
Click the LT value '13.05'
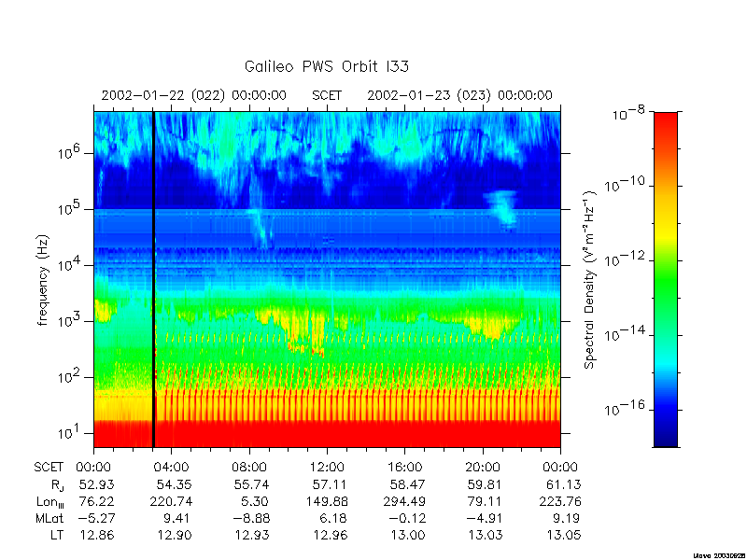[x=564, y=535]
